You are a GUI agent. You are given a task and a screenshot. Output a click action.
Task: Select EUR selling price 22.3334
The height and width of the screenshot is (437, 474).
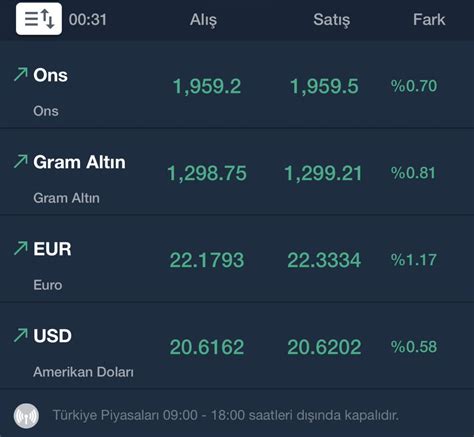324,260
